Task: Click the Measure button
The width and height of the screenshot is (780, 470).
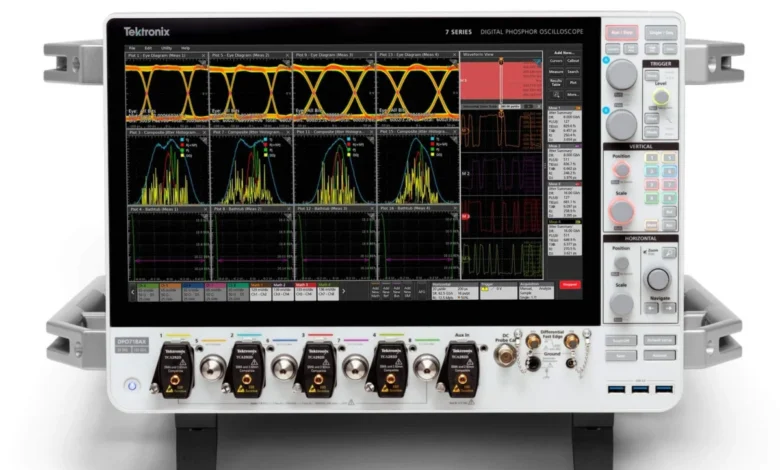Action: (x=556, y=72)
